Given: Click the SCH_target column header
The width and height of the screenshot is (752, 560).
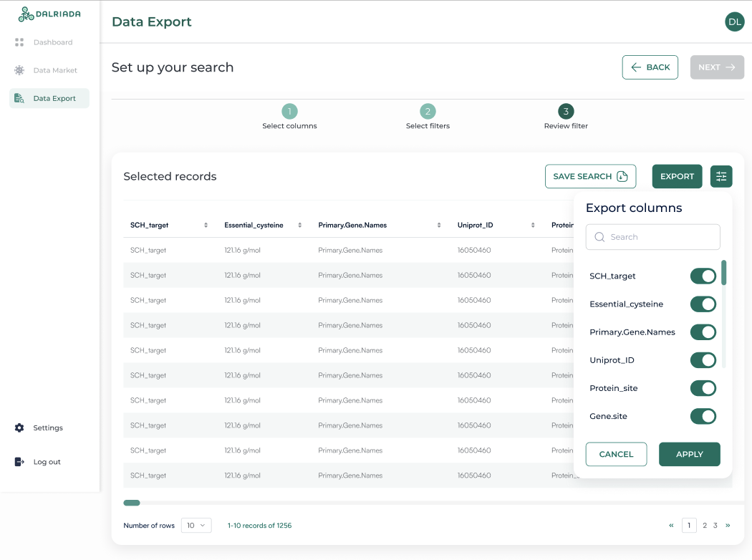Looking at the screenshot, I should [149, 225].
